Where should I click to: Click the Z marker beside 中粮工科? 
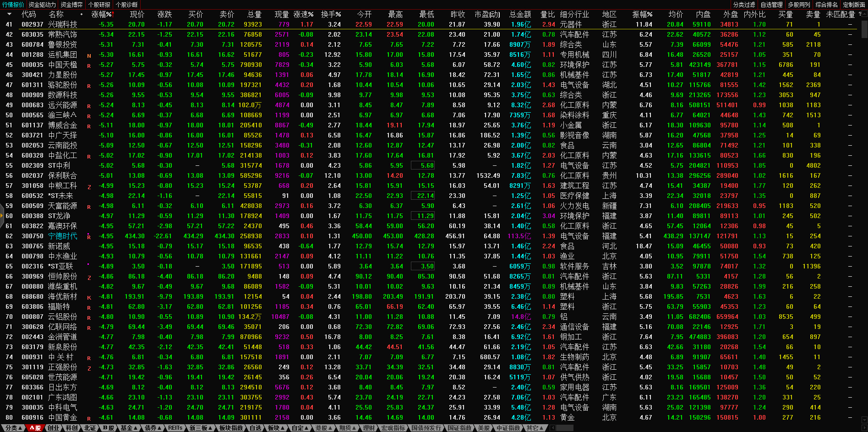pyautogui.click(x=89, y=186)
